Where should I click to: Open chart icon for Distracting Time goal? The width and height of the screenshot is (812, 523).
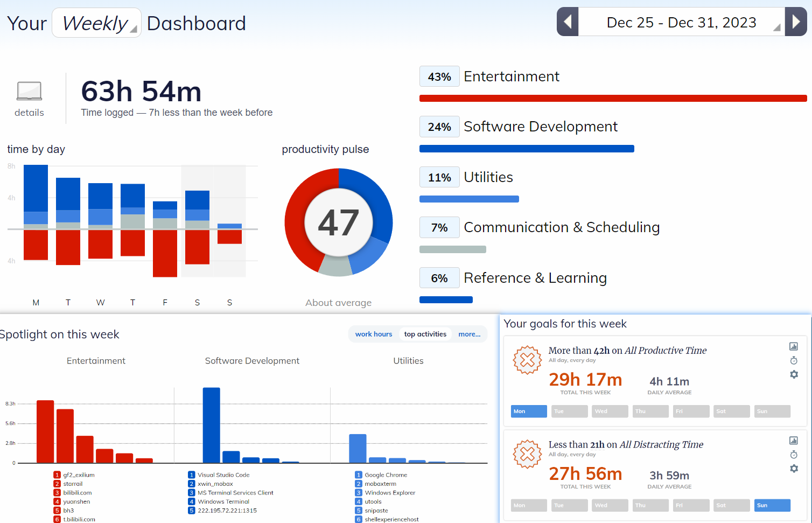(794, 441)
